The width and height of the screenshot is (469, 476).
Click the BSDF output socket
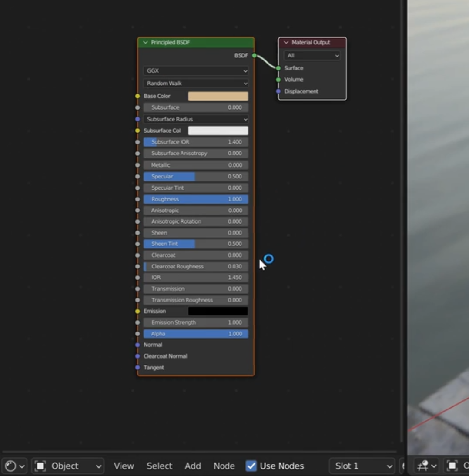tap(254, 55)
